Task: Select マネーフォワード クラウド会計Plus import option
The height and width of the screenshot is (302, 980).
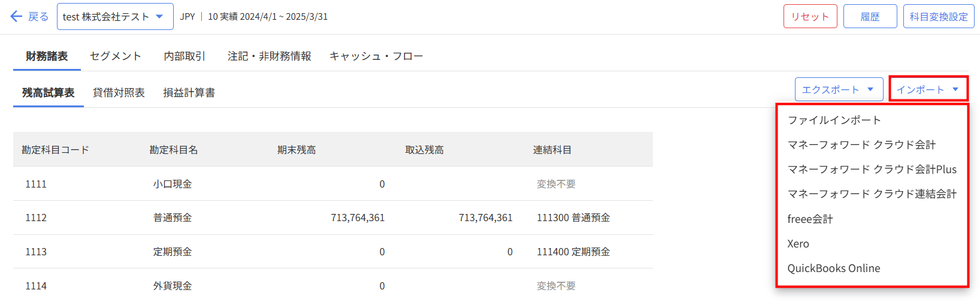Action: [872, 170]
